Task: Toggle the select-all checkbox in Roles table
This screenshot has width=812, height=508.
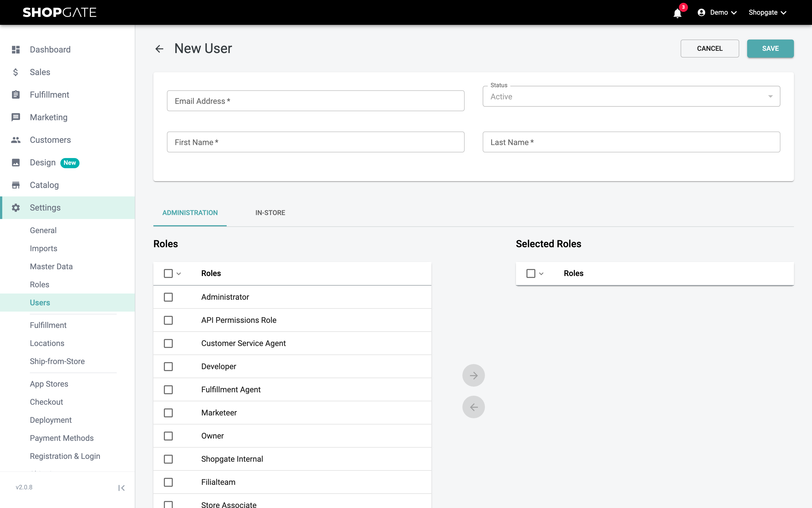Action: 168,273
